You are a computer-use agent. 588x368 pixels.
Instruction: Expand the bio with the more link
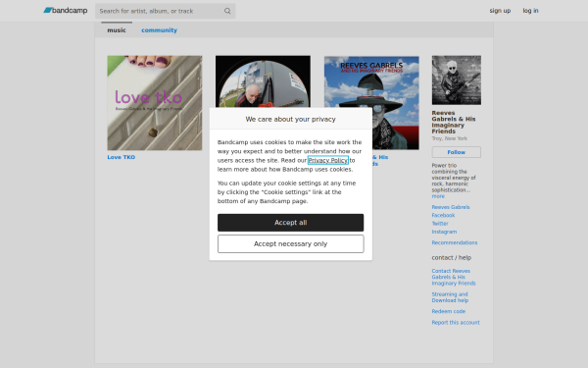438,196
